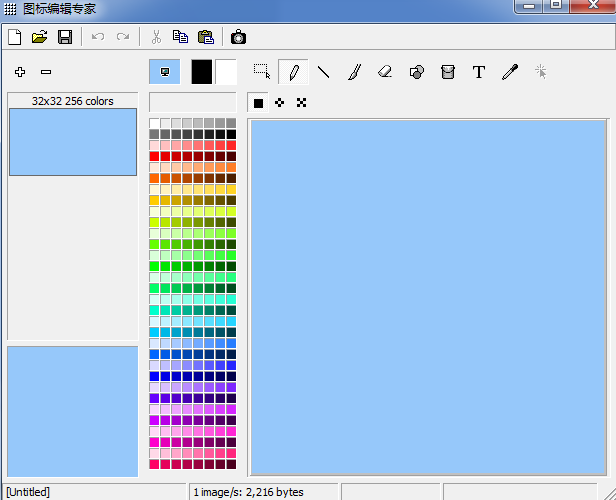This screenshot has width=616, height=500.
Task: Select the Eyedropper color picker tool
Action: (x=510, y=72)
